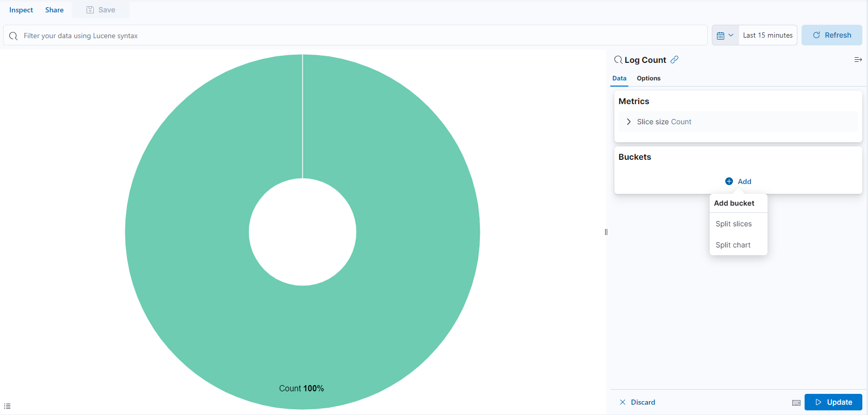Click the panel resize handle between chart and editor
The image size is (868, 415).
coord(606,232)
